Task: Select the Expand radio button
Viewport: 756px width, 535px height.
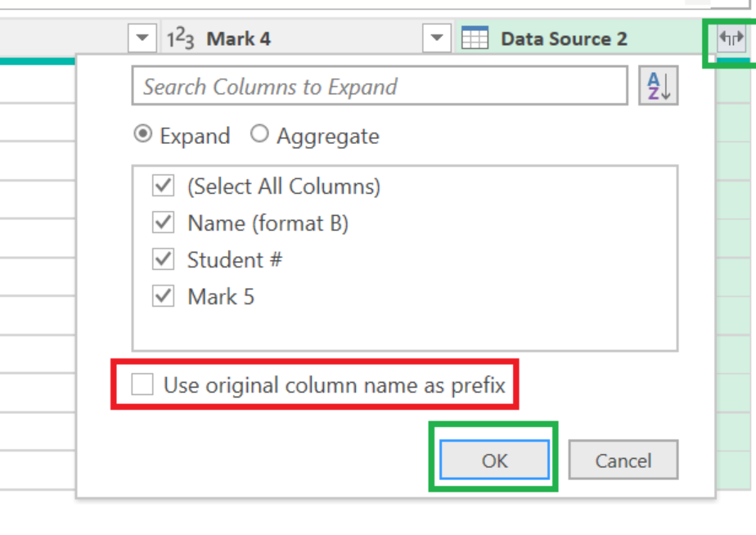Action: pos(142,134)
